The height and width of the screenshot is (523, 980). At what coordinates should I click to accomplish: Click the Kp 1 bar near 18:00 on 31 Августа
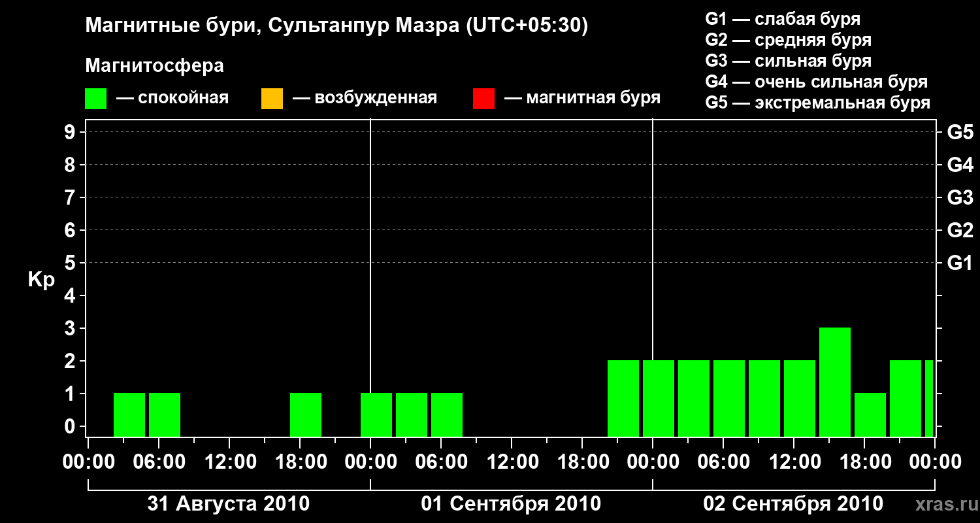click(x=306, y=414)
